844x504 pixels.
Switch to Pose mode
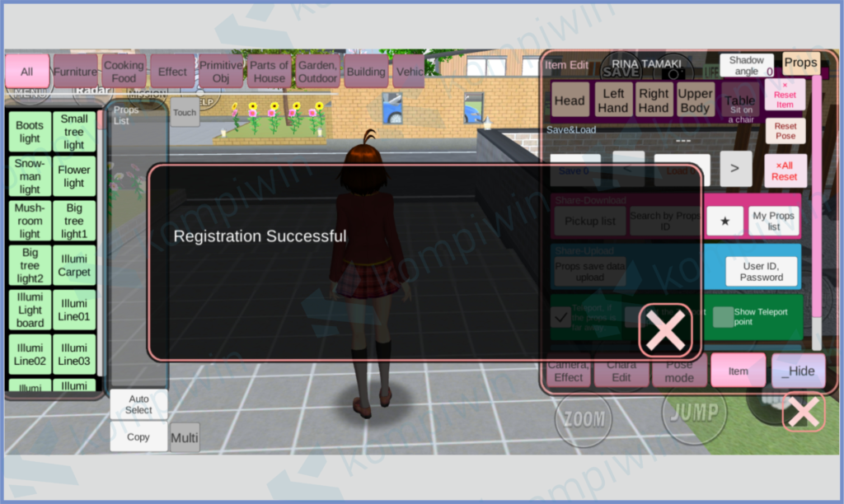coord(679,371)
